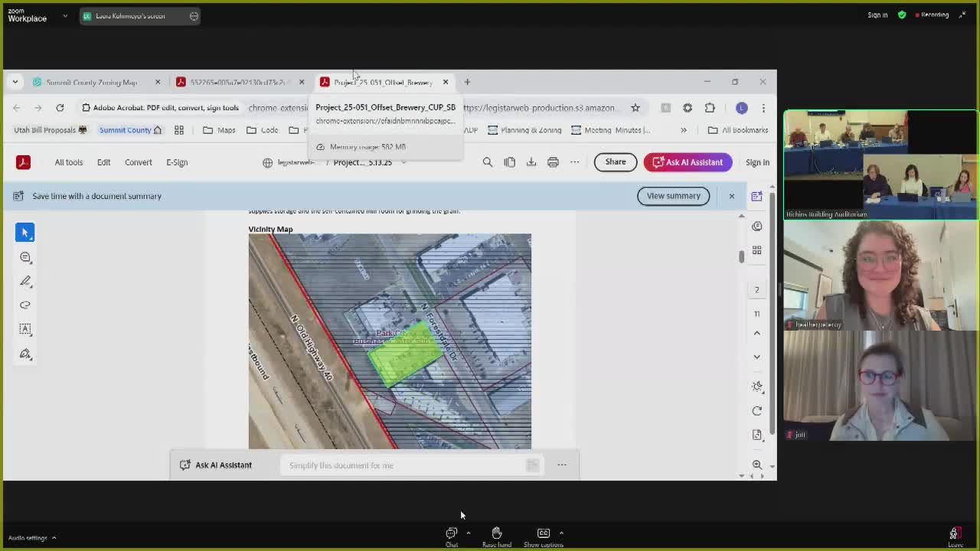Open the All tools menu

pyautogui.click(x=68, y=162)
